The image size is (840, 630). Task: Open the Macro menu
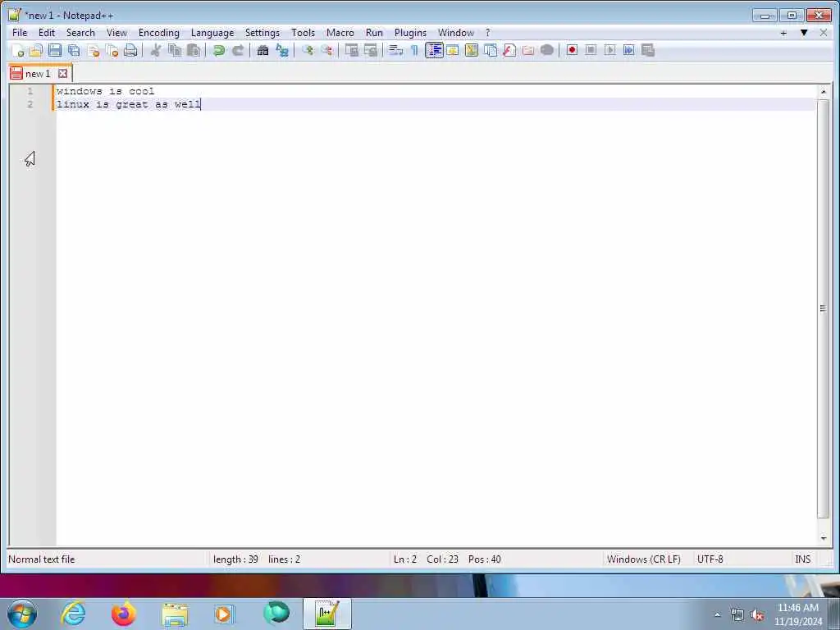point(340,33)
